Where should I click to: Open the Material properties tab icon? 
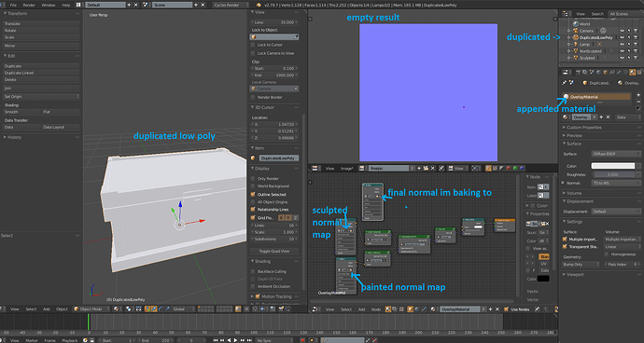[633, 72]
